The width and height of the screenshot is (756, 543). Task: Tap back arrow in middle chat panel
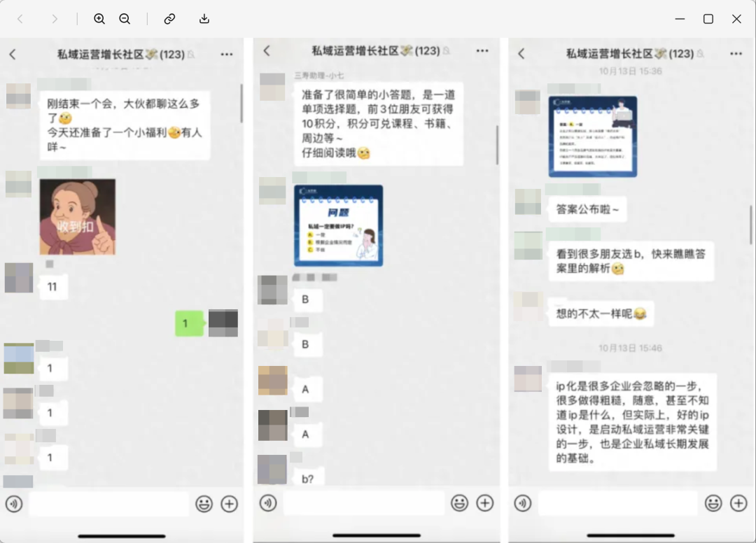click(267, 50)
